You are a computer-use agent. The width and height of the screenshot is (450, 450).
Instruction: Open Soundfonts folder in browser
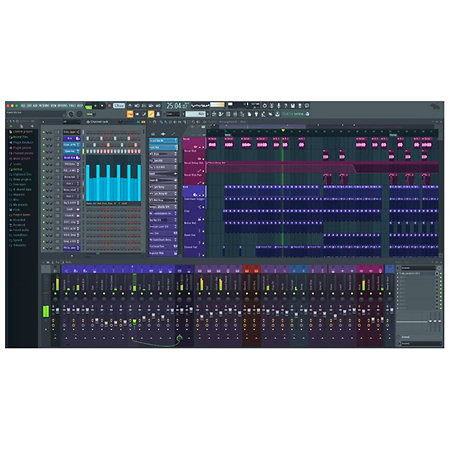[x=20, y=235]
